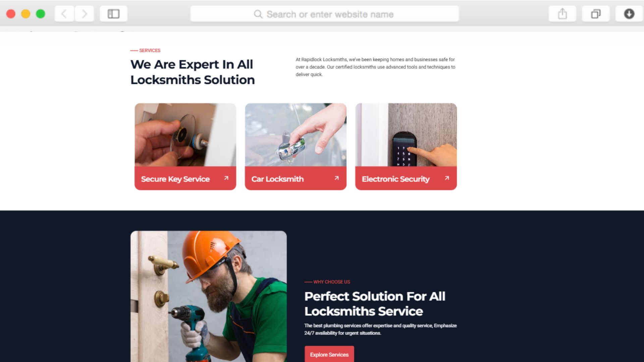Click the search magnifier icon in address bar
Viewport: 644px width, 362px height.
pos(258,14)
